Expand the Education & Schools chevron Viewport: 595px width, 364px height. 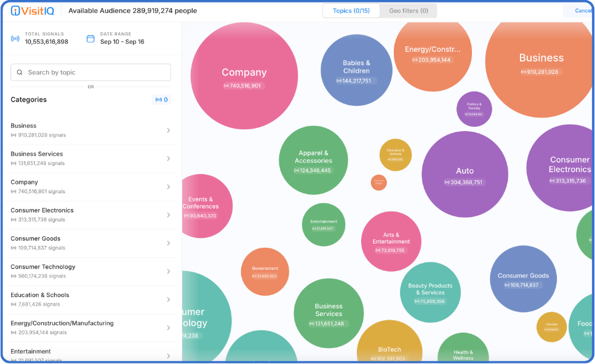point(168,299)
